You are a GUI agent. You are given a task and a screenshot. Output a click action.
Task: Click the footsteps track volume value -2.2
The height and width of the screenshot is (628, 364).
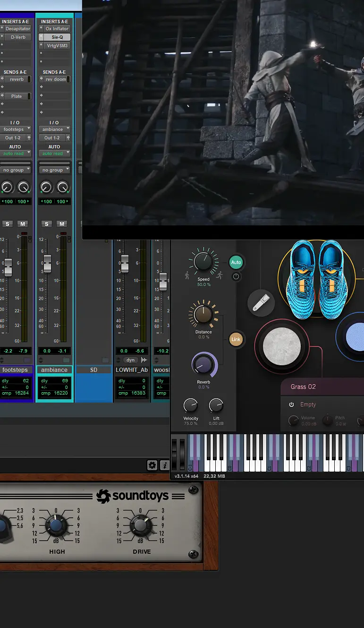[8, 351]
